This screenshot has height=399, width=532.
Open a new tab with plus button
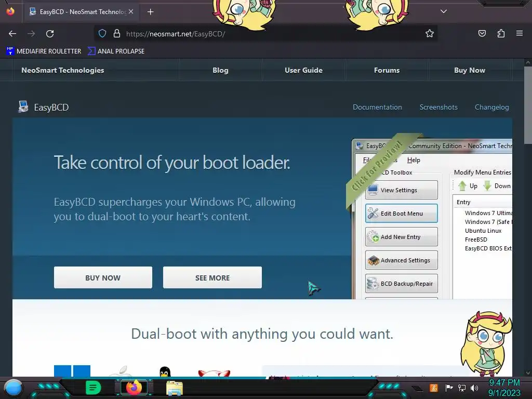(x=150, y=12)
